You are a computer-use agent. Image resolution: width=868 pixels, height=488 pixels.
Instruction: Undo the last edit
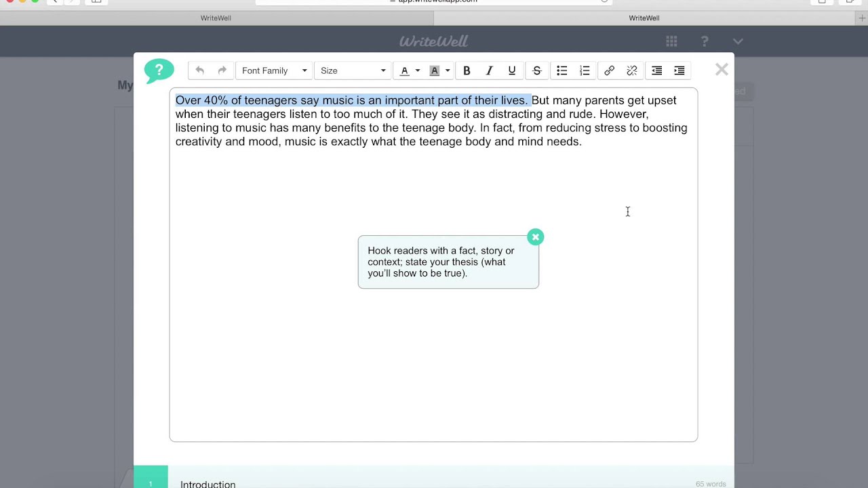(x=199, y=70)
